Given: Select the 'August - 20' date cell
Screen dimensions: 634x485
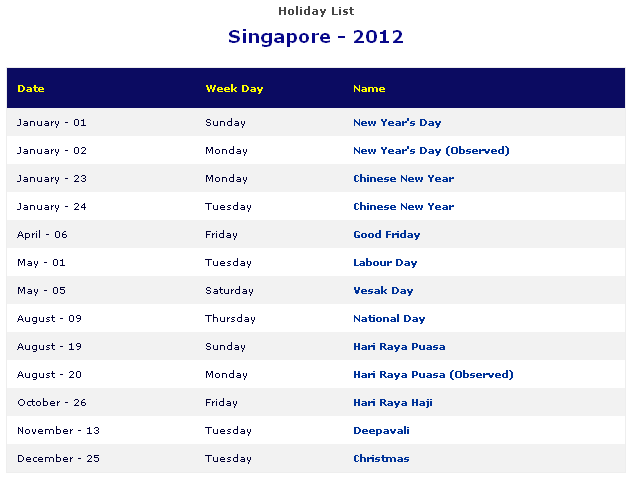Looking at the screenshot, I should tap(49, 375).
